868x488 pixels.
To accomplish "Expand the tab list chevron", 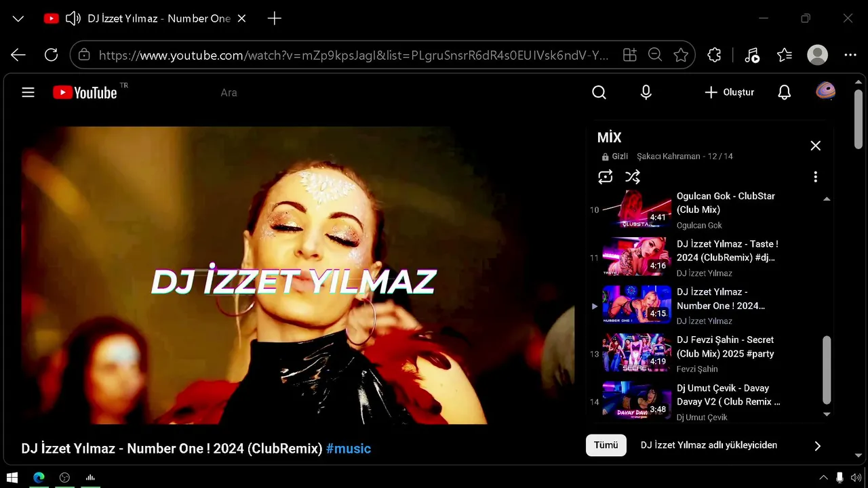I will point(18,18).
